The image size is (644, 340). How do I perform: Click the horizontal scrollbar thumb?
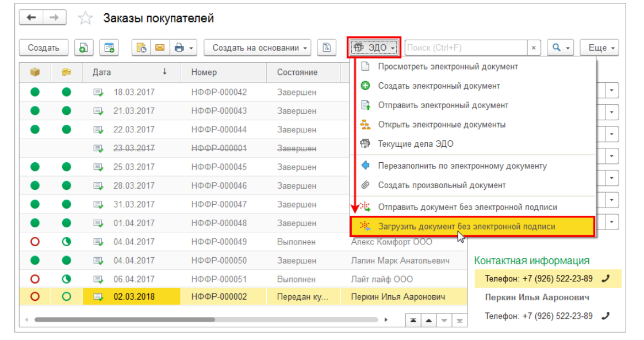124,319
